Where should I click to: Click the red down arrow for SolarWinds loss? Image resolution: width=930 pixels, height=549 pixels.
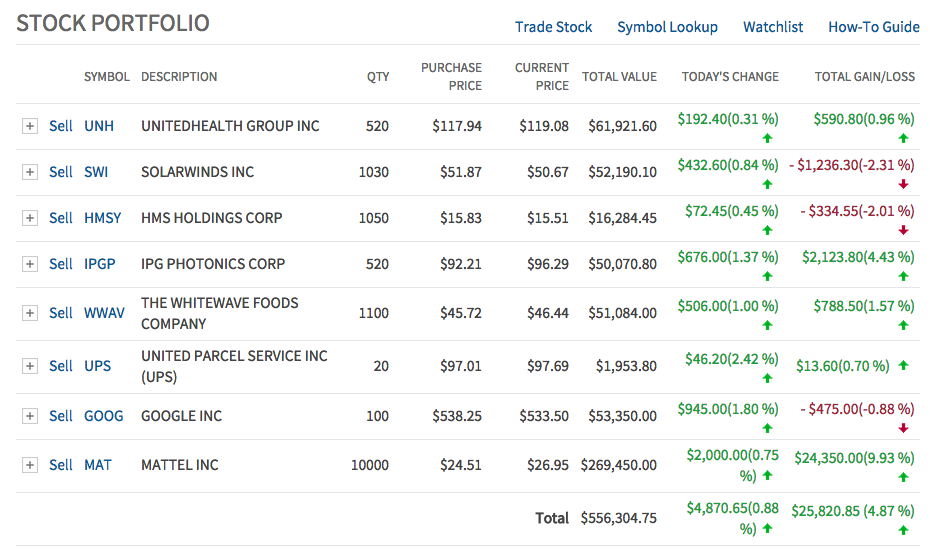pos(904,184)
